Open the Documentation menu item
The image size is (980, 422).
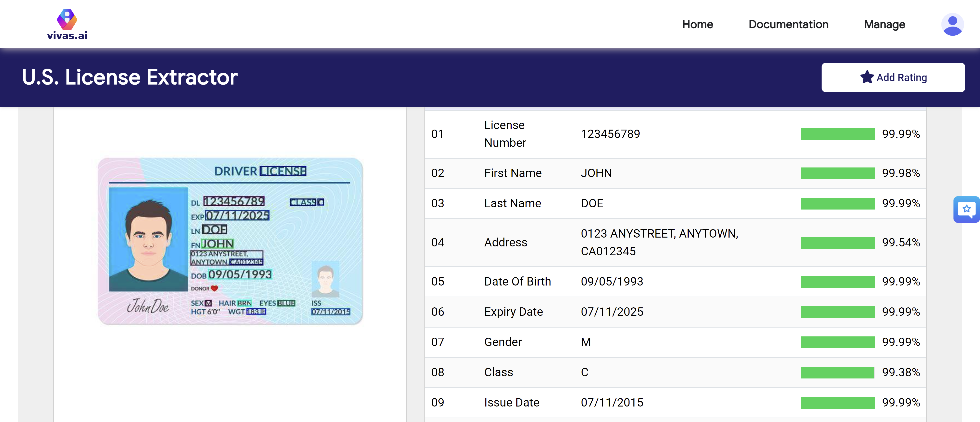click(x=788, y=24)
